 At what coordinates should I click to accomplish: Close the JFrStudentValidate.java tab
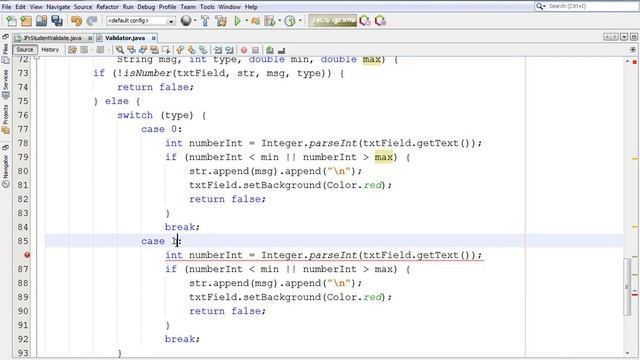90,38
